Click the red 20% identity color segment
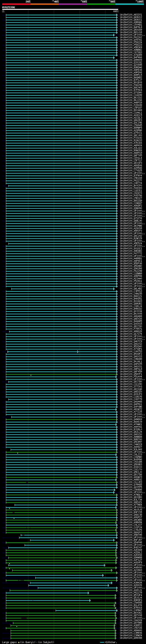 (16, 4)
